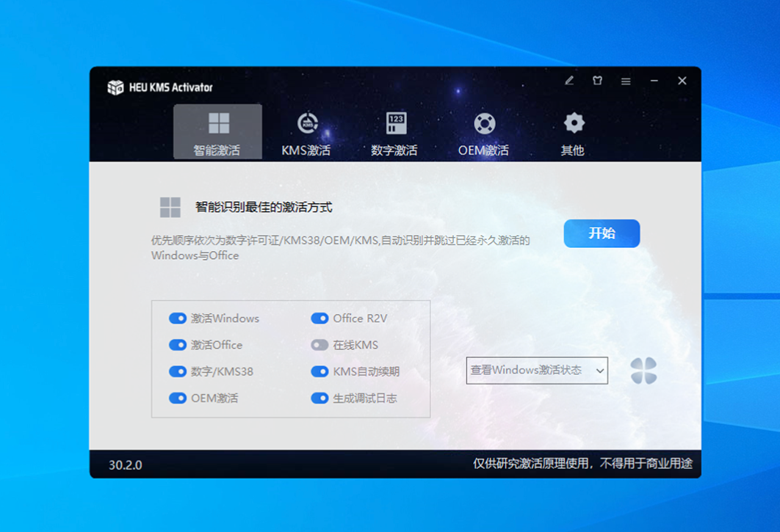Image resolution: width=780 pixels, height=532 pixels.
Task: Click the blue 开始 button
Action: (x=602, y=233)
